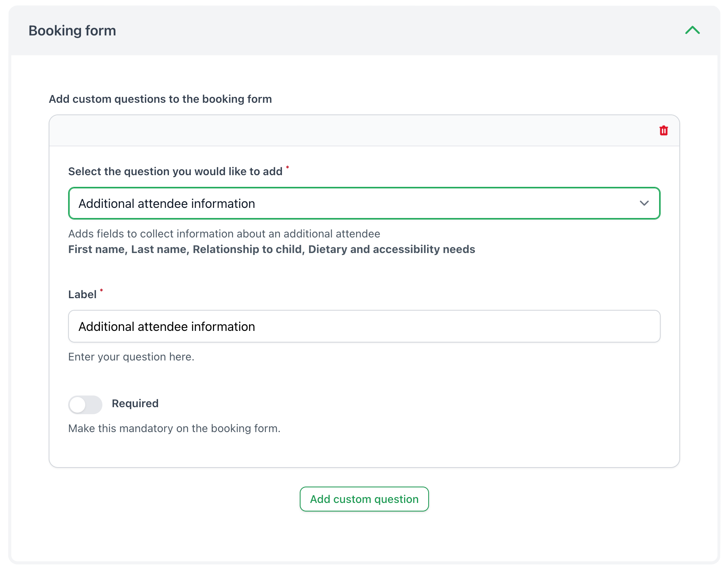This screenshot has height=573, width=728.
Task: Click the red asterisk next to Label
Action: point(102,290)
